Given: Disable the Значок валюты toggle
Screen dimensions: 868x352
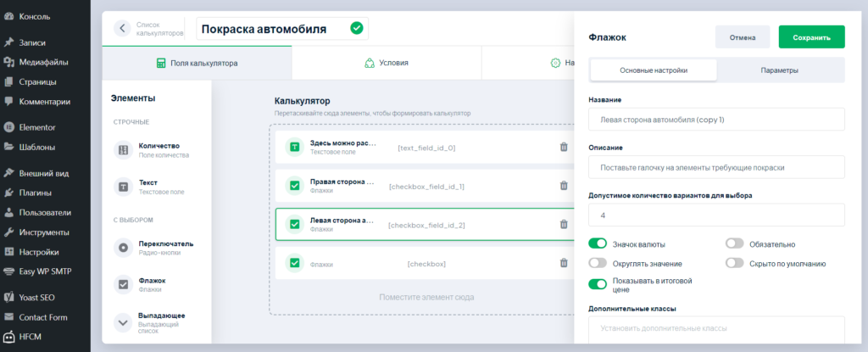Looking at the screenshot, I should (x=598, y=243).
